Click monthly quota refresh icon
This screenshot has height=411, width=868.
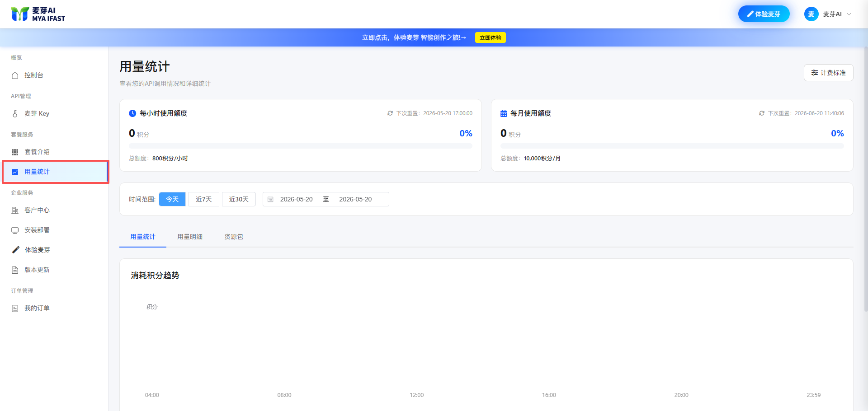(x=762, y=113)
